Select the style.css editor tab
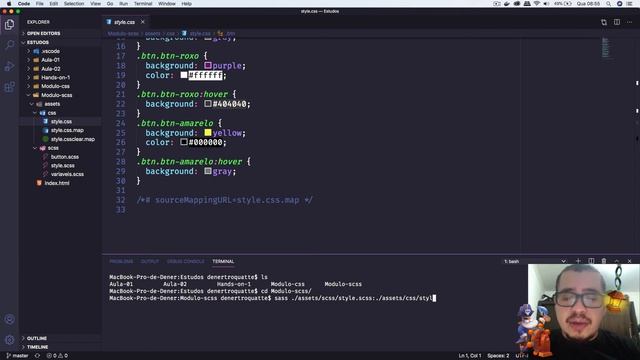 point(124,22)
